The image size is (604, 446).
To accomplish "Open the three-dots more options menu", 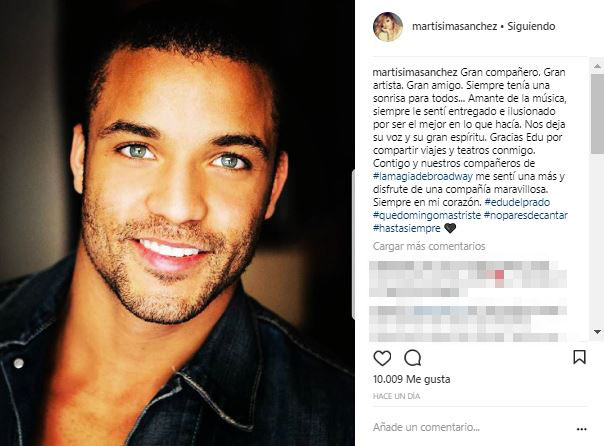I will click(581, 429).
